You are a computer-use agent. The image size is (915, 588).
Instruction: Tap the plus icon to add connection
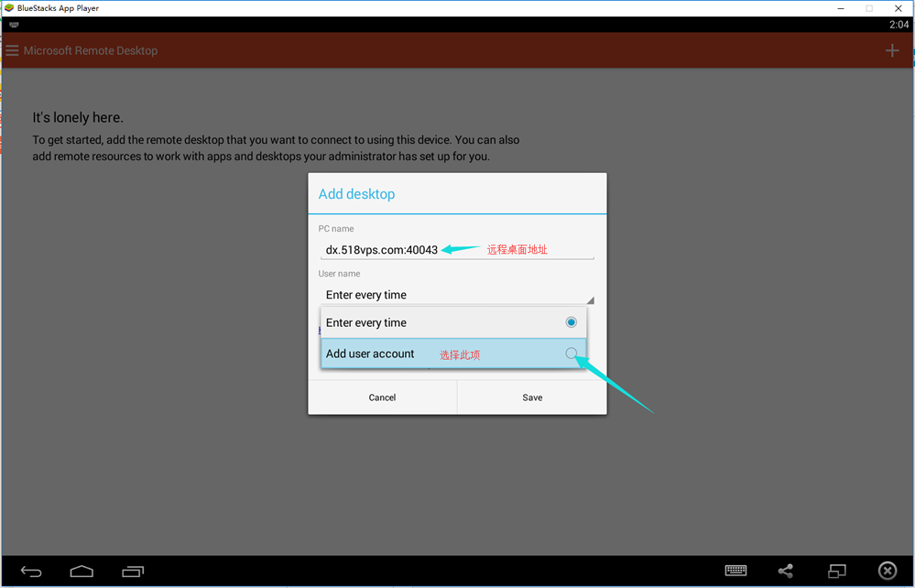pyautogui.click(x=892, y=50)
